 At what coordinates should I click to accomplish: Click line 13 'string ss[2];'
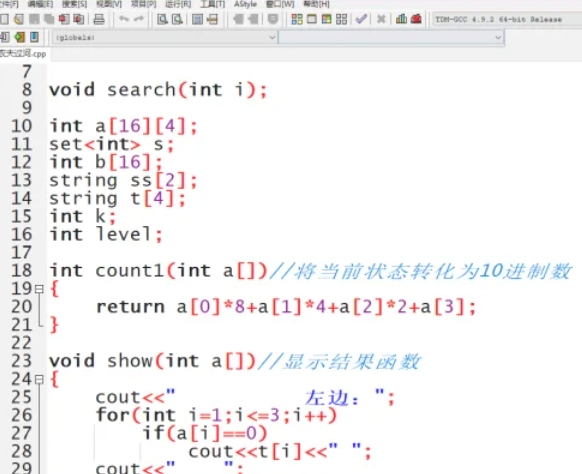[123, 180]
